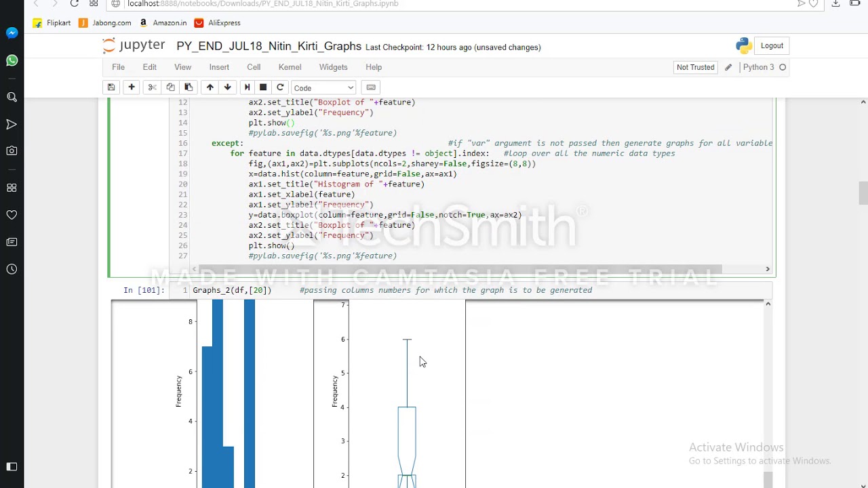Open the View menu

182,67
